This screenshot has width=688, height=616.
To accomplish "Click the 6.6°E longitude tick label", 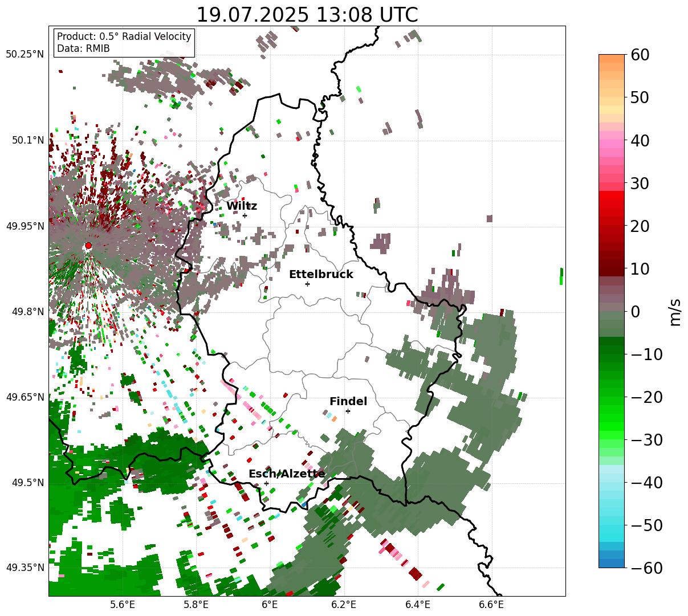I will tap(491, 606).
